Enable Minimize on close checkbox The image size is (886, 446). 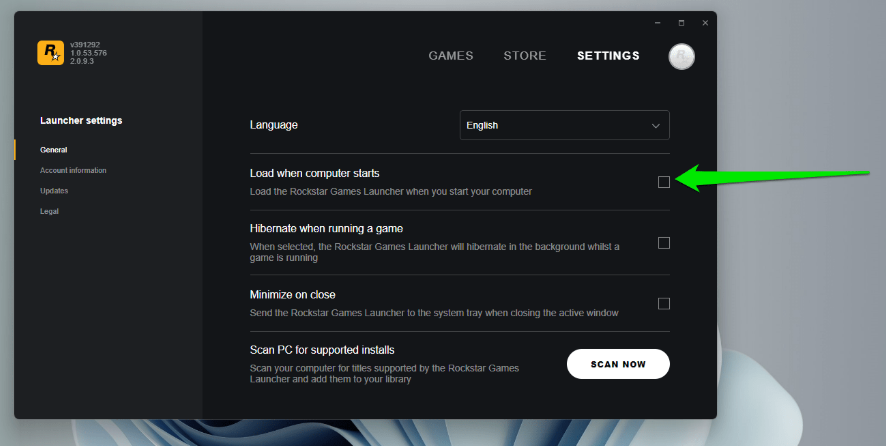coord(664,304)
